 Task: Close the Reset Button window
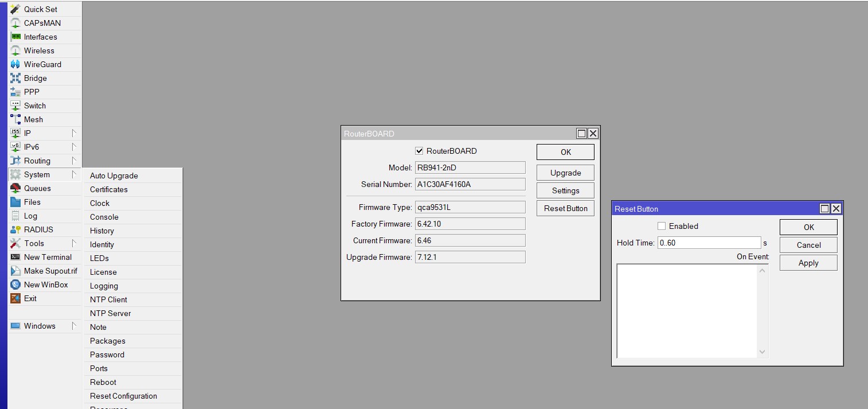click(836, 209)
